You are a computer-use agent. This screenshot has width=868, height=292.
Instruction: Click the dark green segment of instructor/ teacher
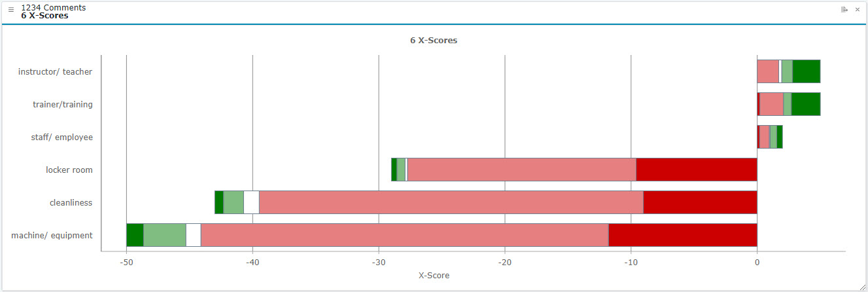click(807, 71)
